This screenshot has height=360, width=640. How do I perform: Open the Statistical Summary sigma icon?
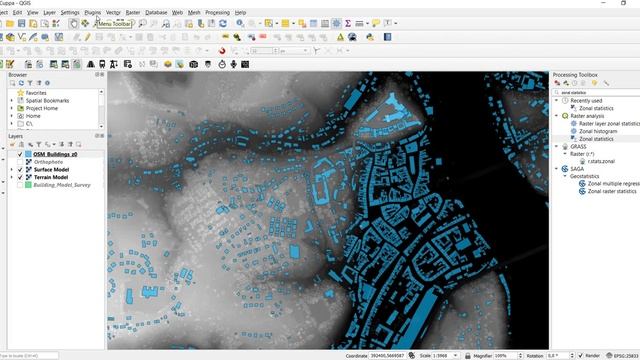(348, 24)
